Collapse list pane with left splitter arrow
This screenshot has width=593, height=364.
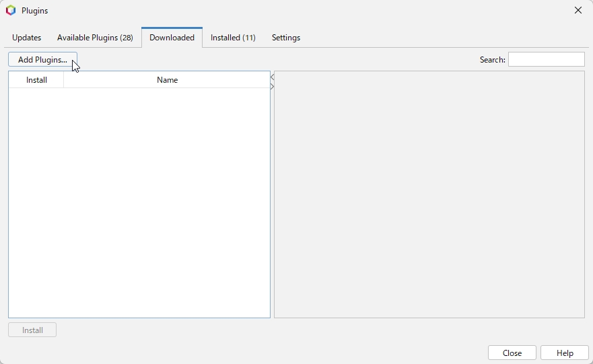pyautogui.click(x=272, y=77)
